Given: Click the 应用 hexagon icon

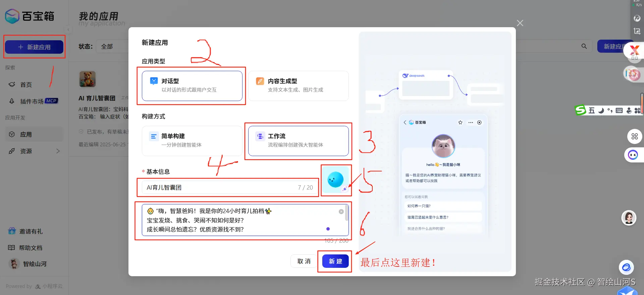Looking at the screenshot, I should coord(12,134).
